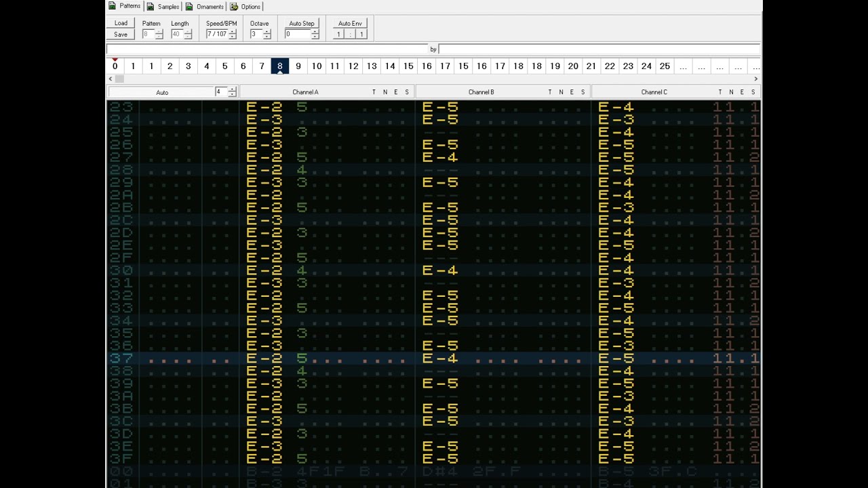Toggle Channel B noise (N)

point(561,92)
